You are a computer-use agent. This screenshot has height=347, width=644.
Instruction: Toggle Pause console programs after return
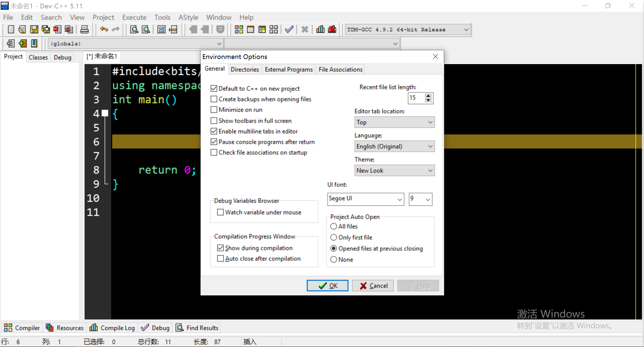(x=214, y=142)
